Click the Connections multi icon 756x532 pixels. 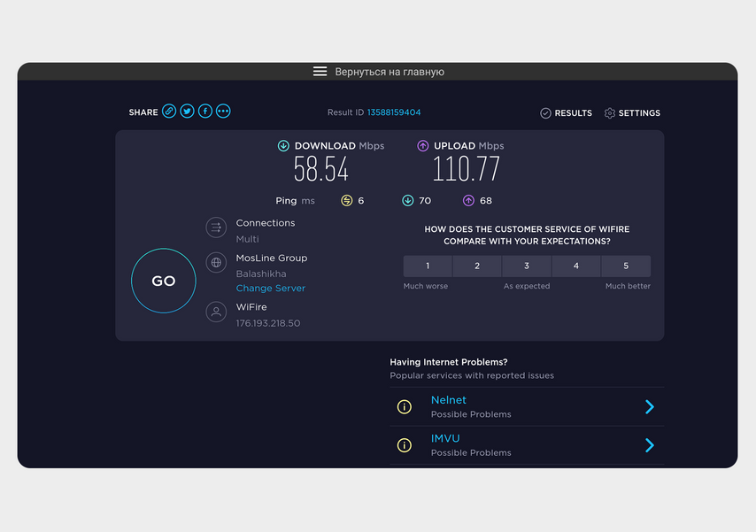pos(216,227)
